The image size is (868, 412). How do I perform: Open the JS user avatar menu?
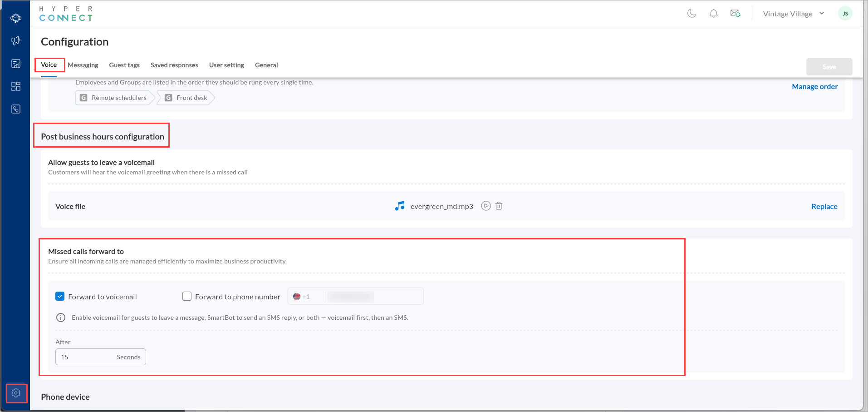click(845, 14)
